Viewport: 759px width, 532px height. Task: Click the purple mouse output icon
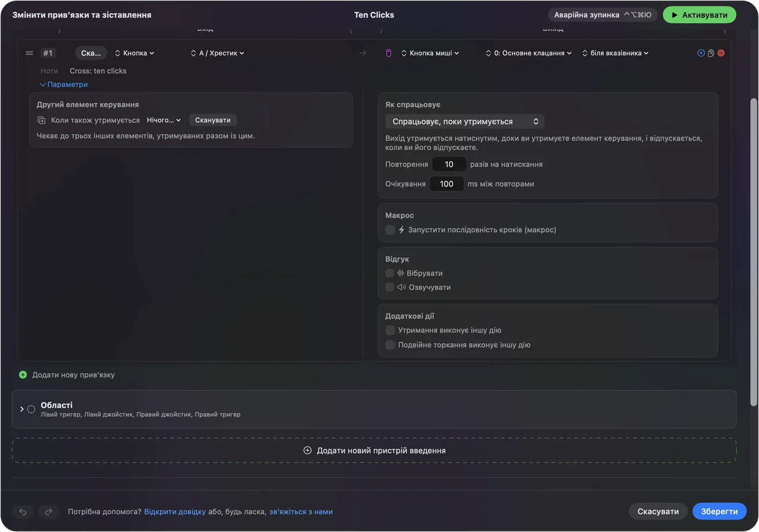pyautogui.click(x=388, y=53)
